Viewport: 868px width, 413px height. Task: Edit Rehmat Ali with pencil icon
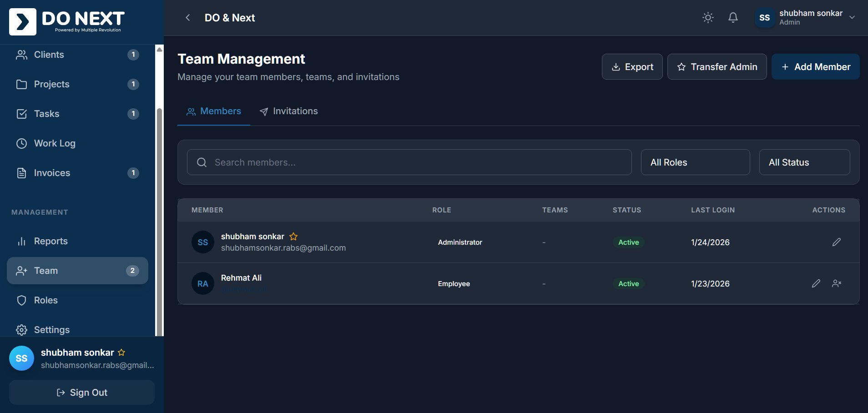(x=816, y=283)
